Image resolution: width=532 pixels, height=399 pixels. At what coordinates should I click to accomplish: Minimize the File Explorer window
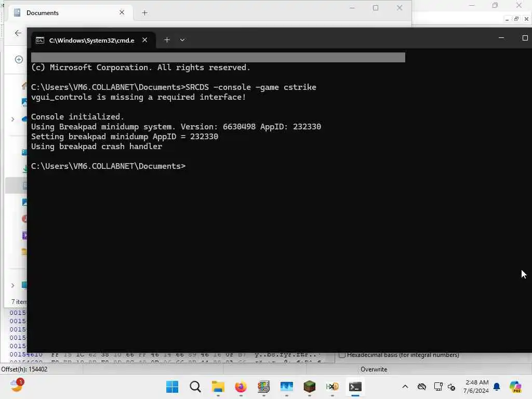[352, 8]
